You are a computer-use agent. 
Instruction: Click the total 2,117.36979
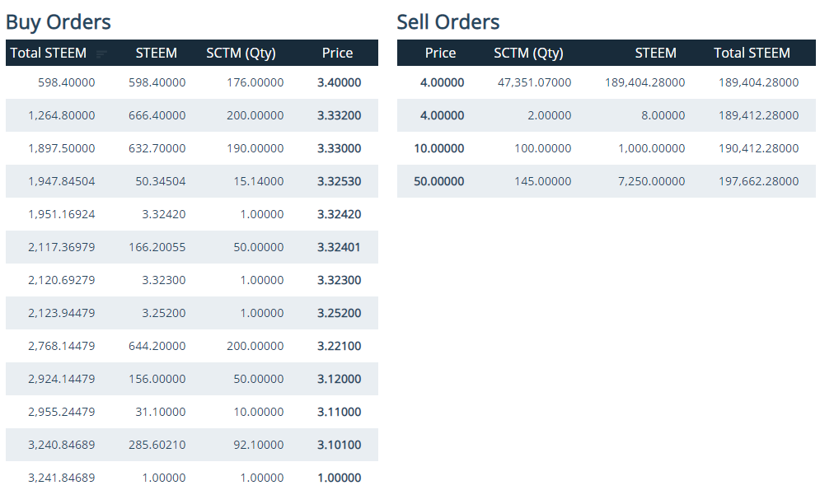coord(62,247)
